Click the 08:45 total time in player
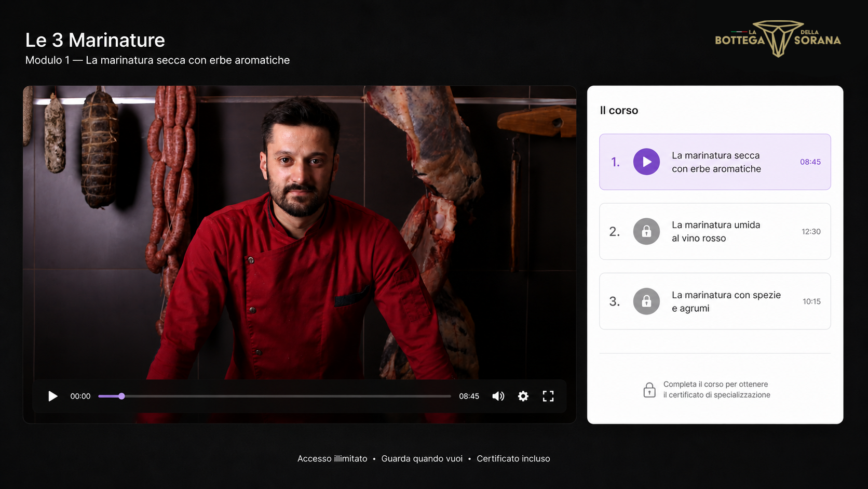Image resolution: width=868 pixels, height=489 pixels. click(x=469, y=396)
